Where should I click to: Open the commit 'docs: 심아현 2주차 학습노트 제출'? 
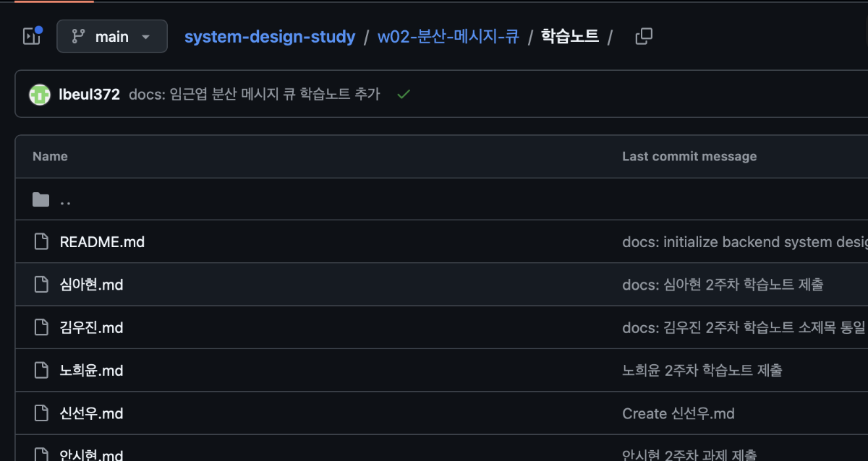pos(723,285)
